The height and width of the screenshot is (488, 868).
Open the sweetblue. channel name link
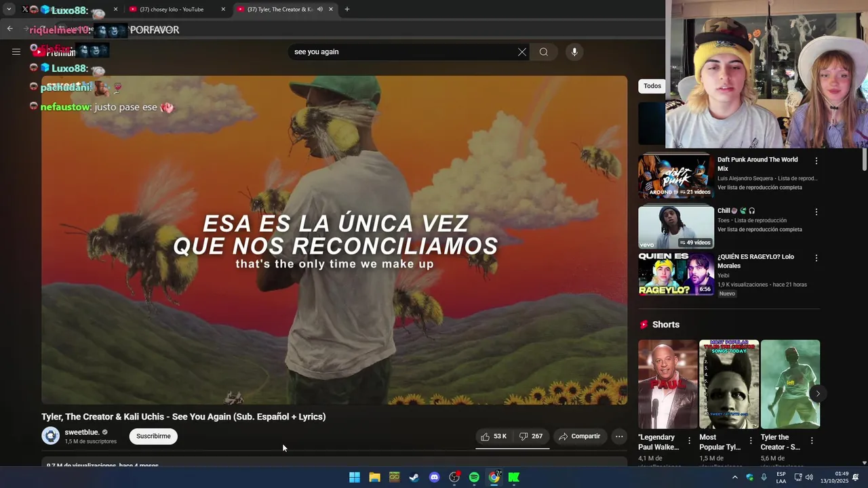82,432
